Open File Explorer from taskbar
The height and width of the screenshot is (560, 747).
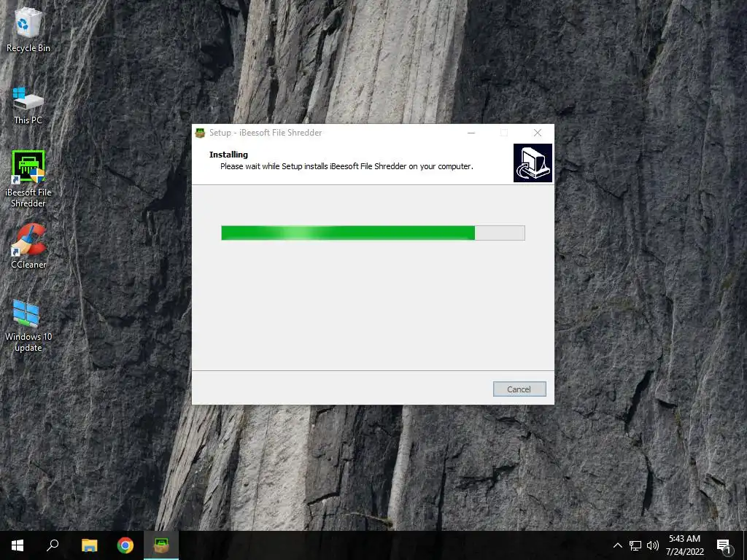(89, 545)
